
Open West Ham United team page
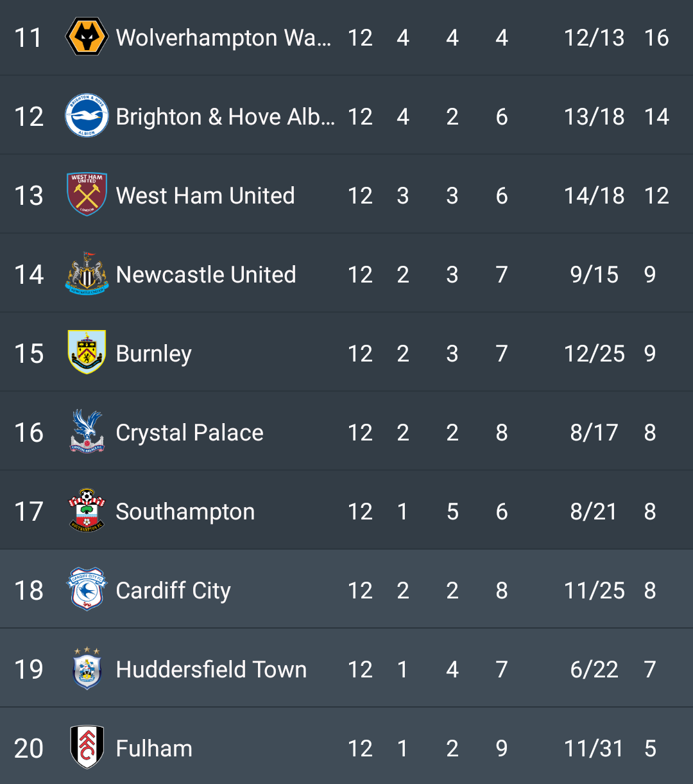point(205,196)
